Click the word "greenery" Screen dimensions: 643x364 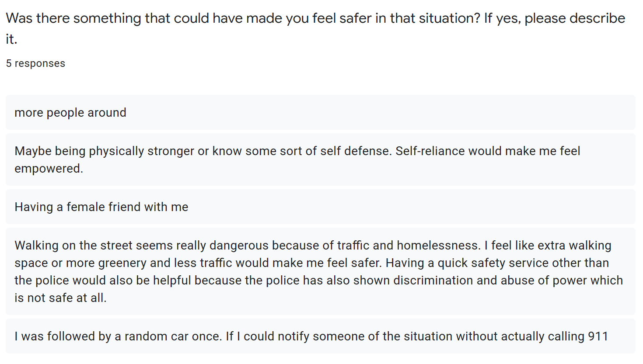coord(122,263)
